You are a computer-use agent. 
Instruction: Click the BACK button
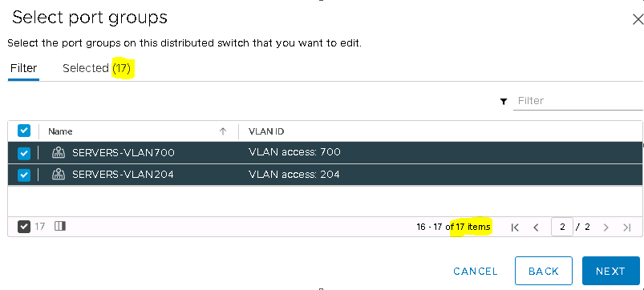point(544,271)
